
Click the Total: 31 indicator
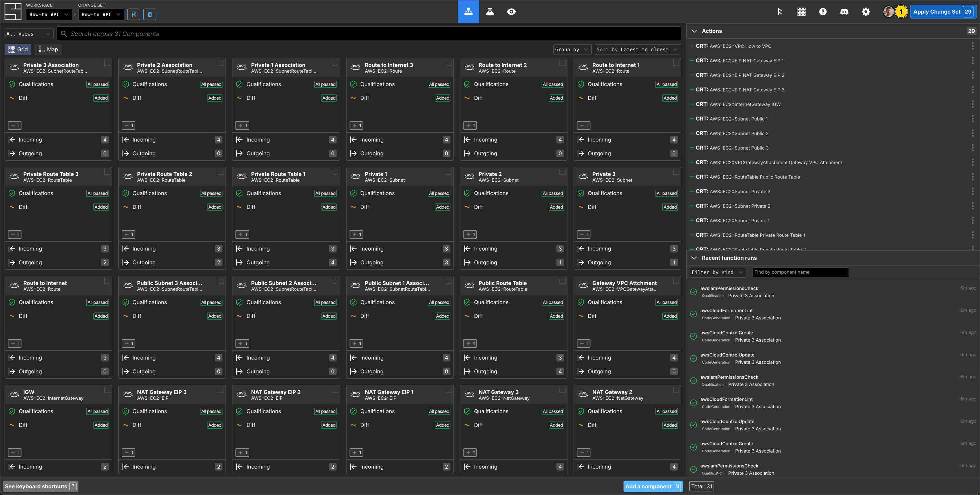[701, 486]
